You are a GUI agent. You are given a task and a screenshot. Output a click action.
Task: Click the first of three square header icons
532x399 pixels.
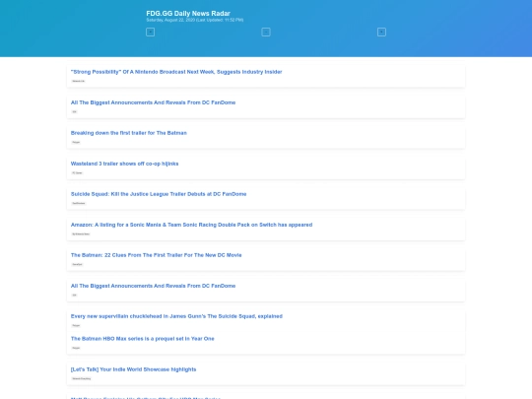coord(150,32)
